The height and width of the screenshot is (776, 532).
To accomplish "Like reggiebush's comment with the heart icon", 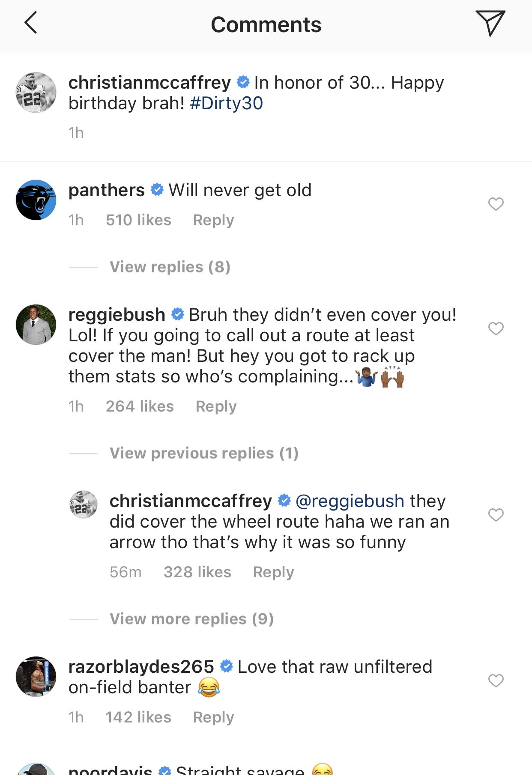I will click(x=496, y=328).
